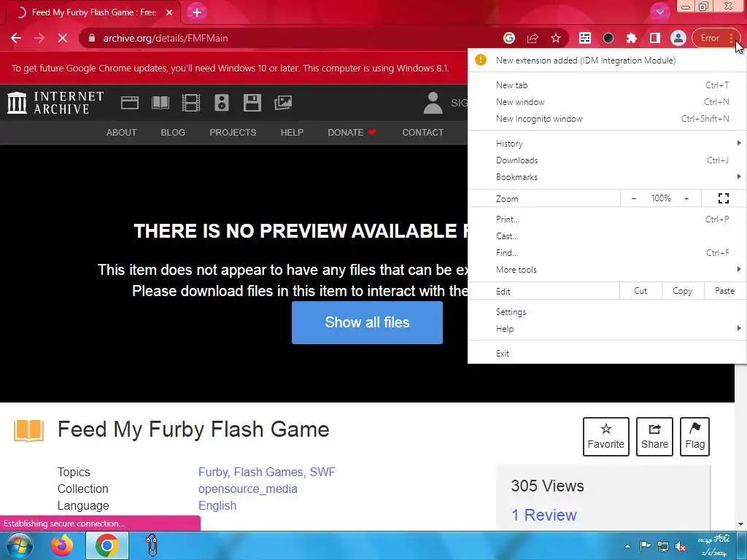Click the DONATE link
747x560 pixels.
point(352,133)
